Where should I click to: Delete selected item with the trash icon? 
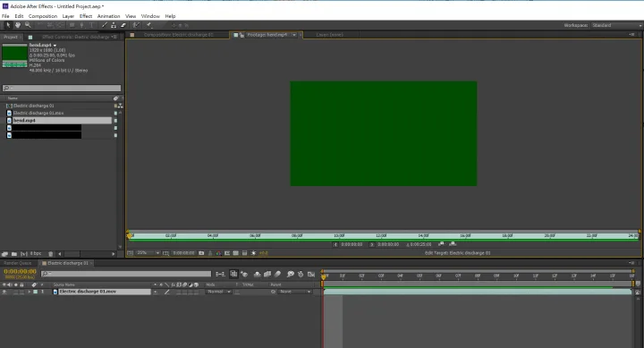tap(50, 254)
